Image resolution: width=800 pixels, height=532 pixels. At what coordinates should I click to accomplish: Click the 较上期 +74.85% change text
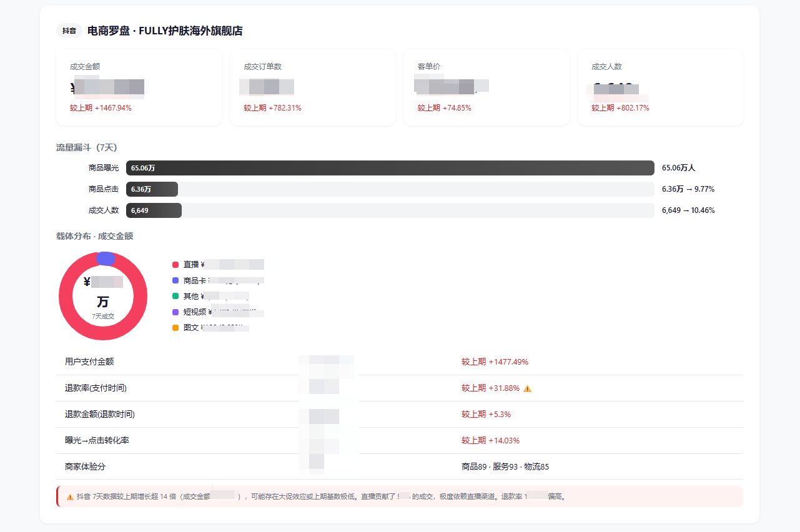point(445,108)
